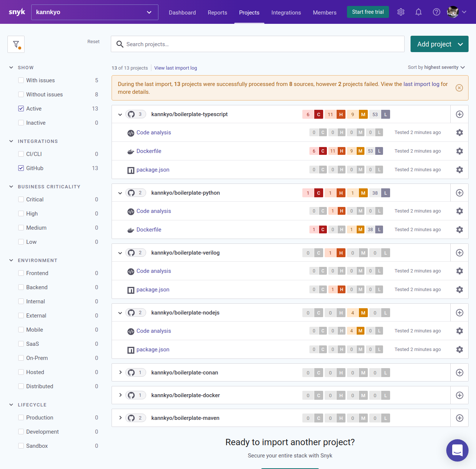Click inside the Search projects field
The width and height of the screenshot is (476, 469).
[x=257, y=44]
